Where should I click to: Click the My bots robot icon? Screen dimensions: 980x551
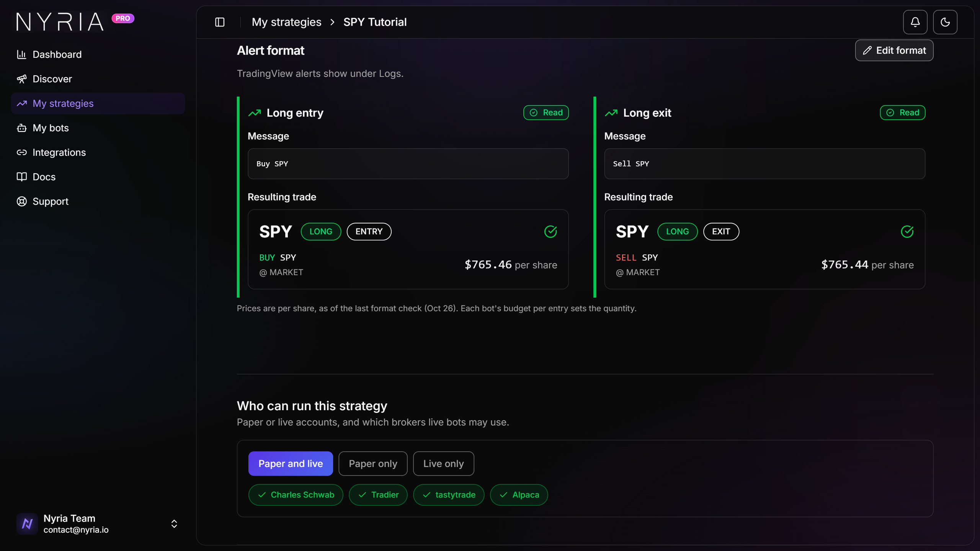[x=21, y=128]
